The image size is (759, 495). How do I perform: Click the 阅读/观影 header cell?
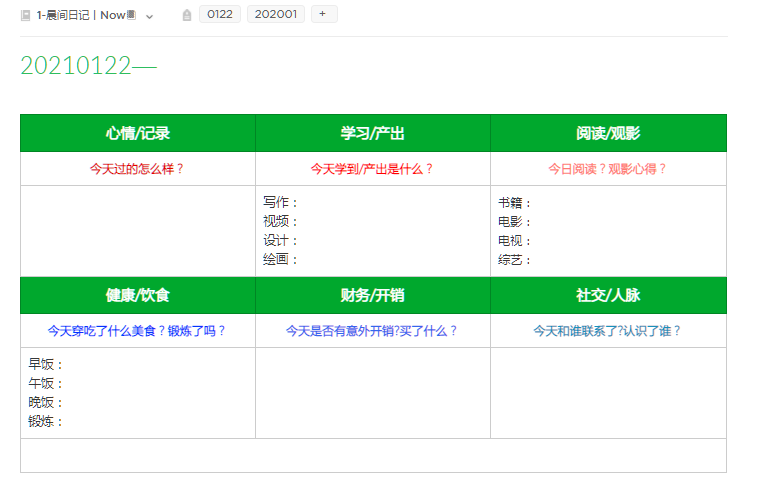pos(608,133)
